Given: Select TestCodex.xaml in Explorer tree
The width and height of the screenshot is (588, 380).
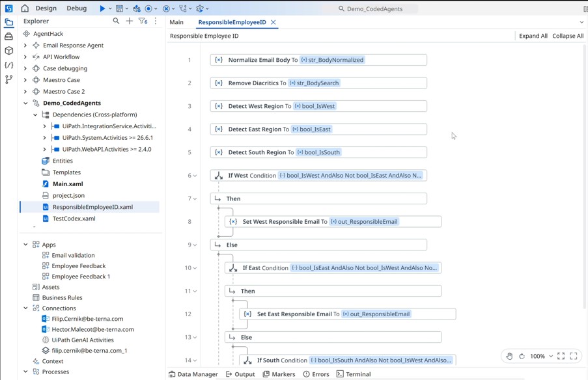Looking at the screenshot, I should pyautogui.click(x=74, y=219).
